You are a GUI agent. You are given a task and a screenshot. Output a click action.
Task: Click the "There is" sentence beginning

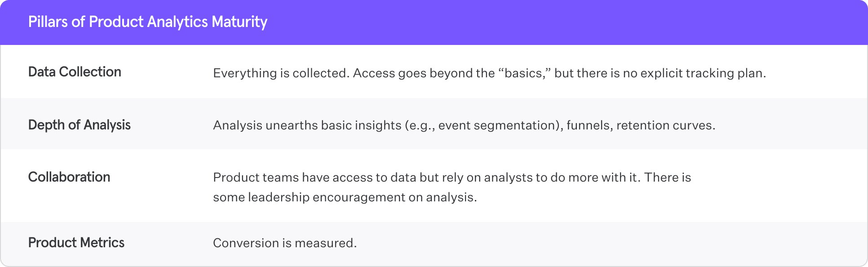coord(667,178)
